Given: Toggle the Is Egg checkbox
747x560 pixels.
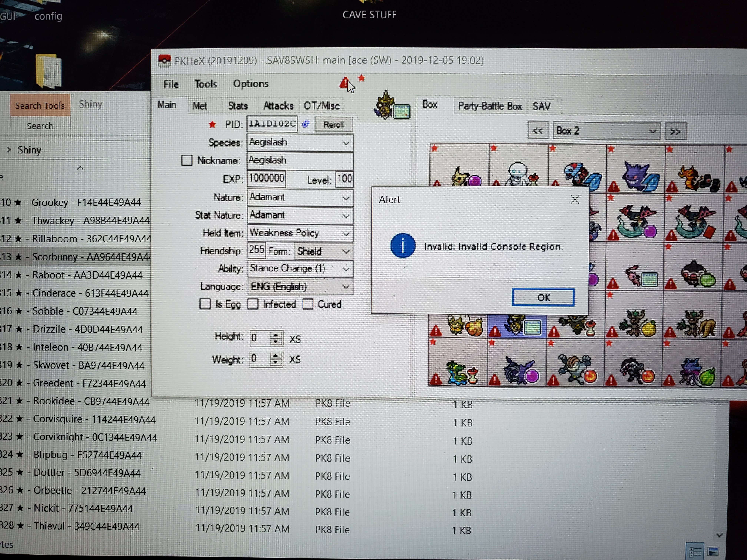Looking at the screenshot, I should click(205, 304).
